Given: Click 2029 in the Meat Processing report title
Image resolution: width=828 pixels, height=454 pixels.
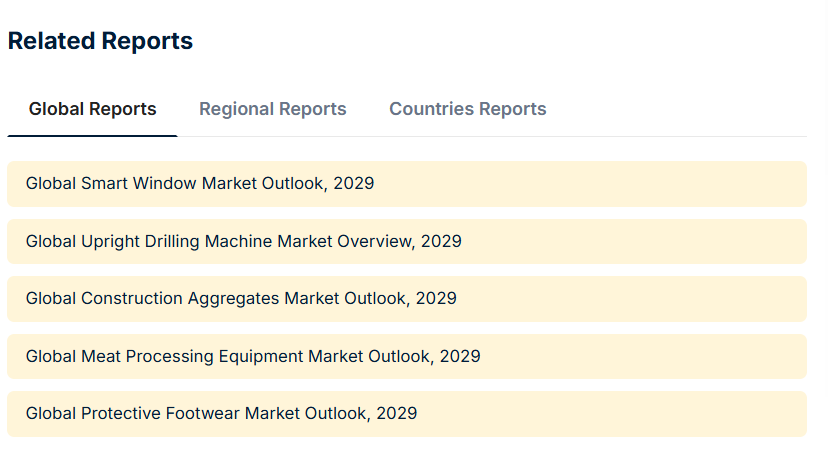Looking at the screenshot, I should [x=460, y=356].
